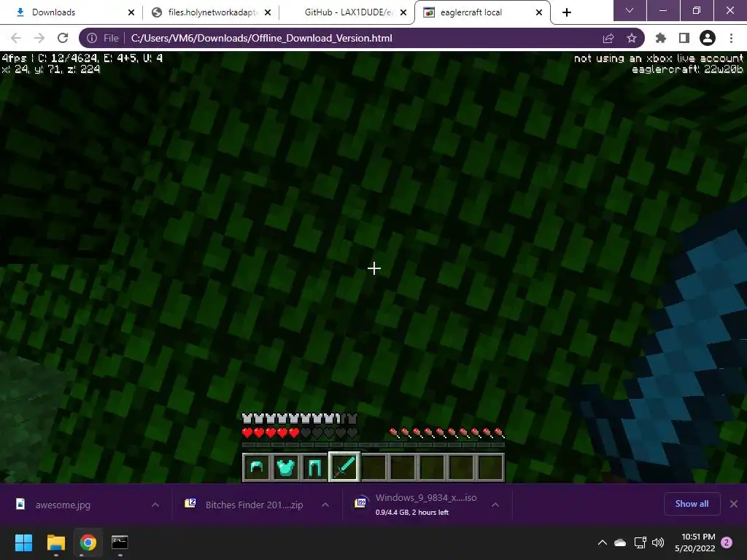Viewport: 747px width, 560px height.
Task: Show hidden system tray icons
Action: point(602,542)
